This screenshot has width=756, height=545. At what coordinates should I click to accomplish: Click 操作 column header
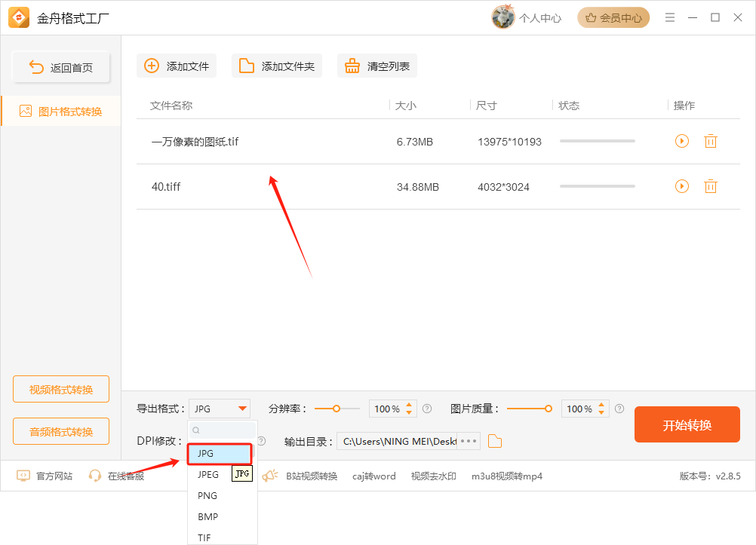pos(684,106)
